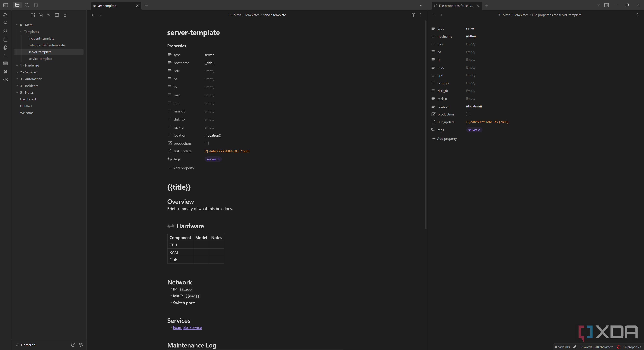
Task: Open the tab list dropdown arrow
Action: point(421,5)
